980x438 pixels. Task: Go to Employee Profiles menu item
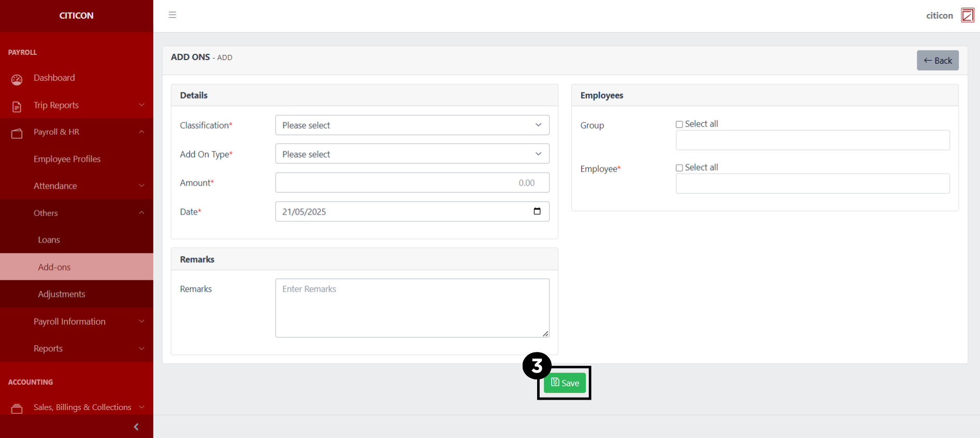67,159
